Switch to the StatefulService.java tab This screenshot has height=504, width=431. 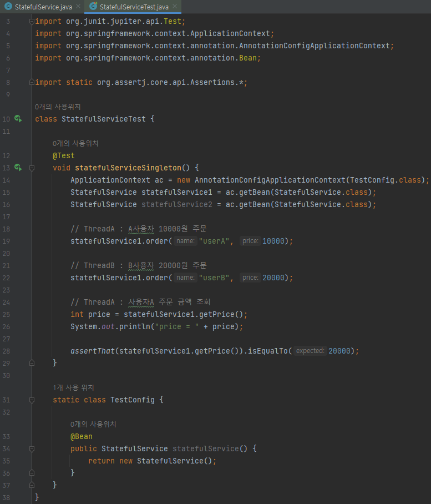[43, 7]
